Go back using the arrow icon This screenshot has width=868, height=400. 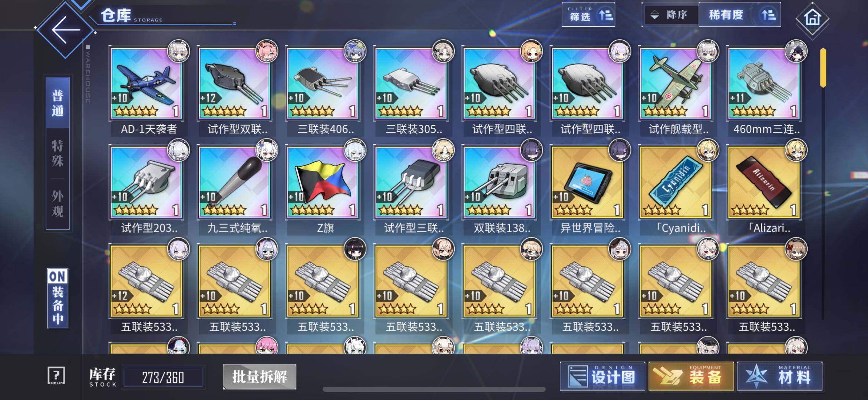click(x=66, y=30)
